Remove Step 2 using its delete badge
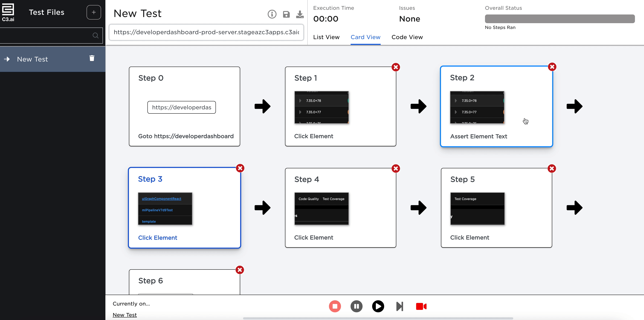Image resolution: width=644 pixels, height=320 pixels. tap(552, 67)
